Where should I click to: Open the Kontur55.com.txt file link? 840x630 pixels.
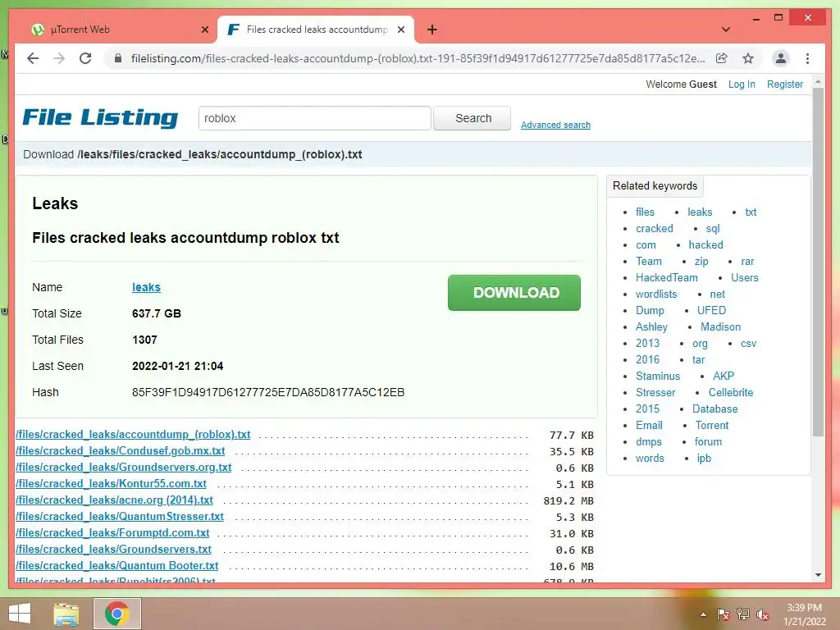[111, 484]
